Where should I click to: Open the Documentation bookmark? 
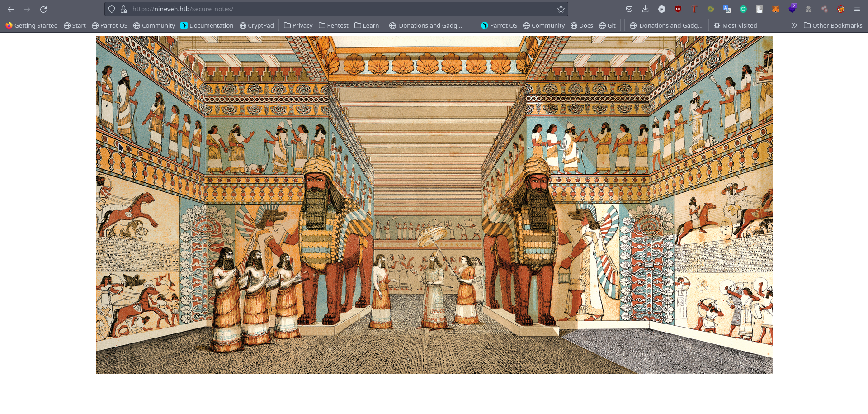coord(207,25)
